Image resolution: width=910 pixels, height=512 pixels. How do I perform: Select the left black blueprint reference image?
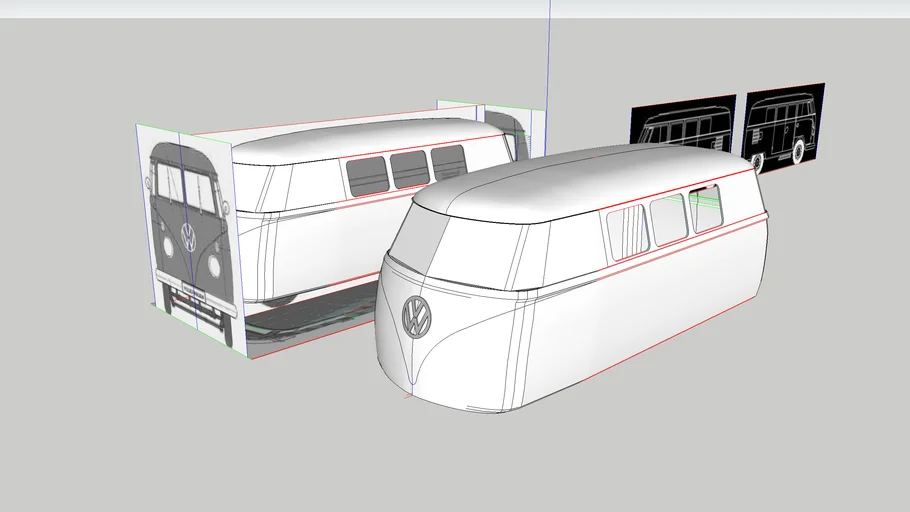pos(684,122)
